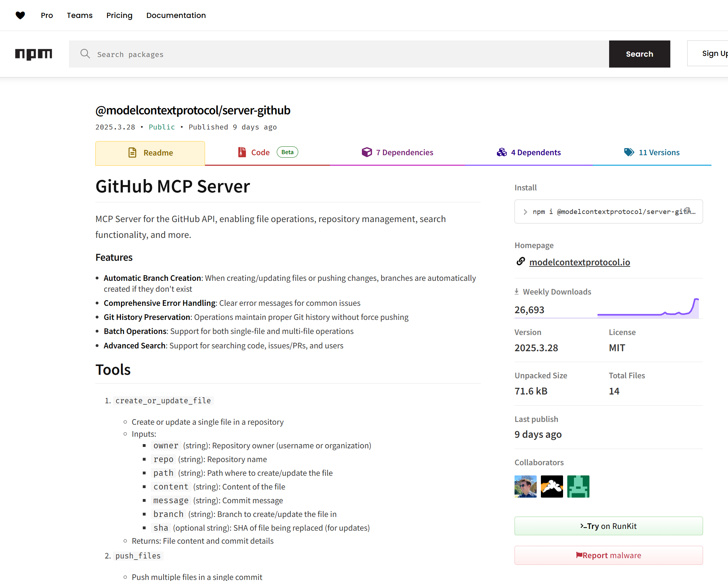This screenshot has width=728, height=581.
Task: Click the Versions tag icon
Action: click(x=629, y=152)
